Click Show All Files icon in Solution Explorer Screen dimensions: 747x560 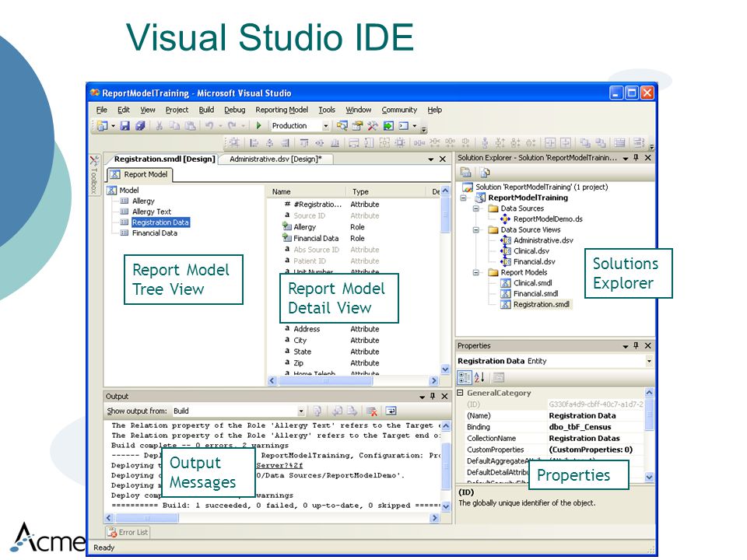485,173
